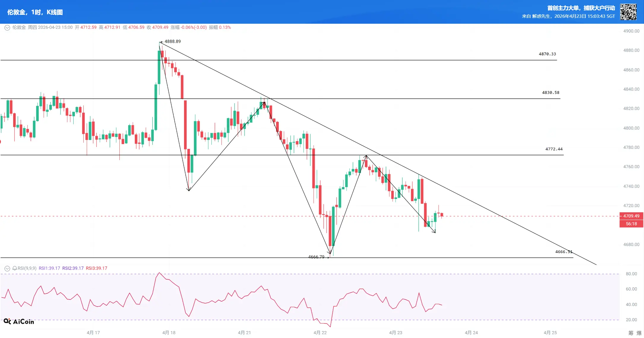Click the QR code in header
Screen dimensions: 644x338
(x=628, y=12)
